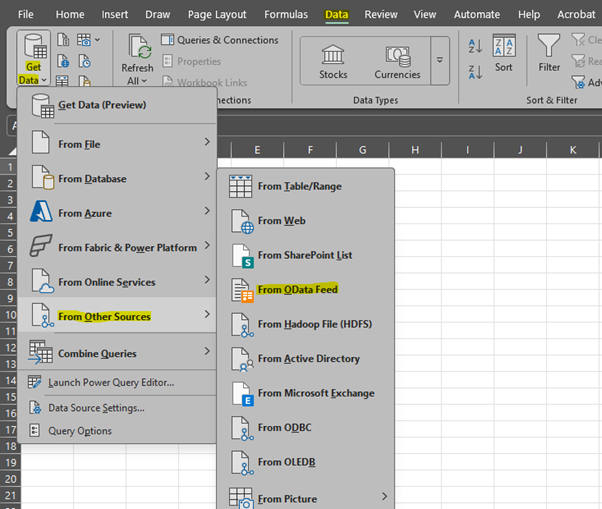The width and height of the screenshot is (602, 509).
Task: Expand the Combine Queries submenu
Action: 117,353
